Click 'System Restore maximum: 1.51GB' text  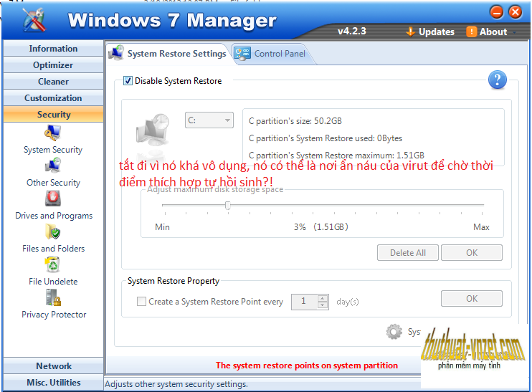tap(336, 156)
